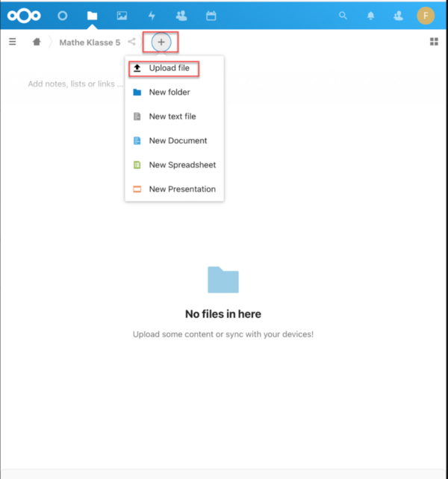Screen dimensions: 448x479
Task: Open the contacts menu icon in header
Action: point(398,16)
